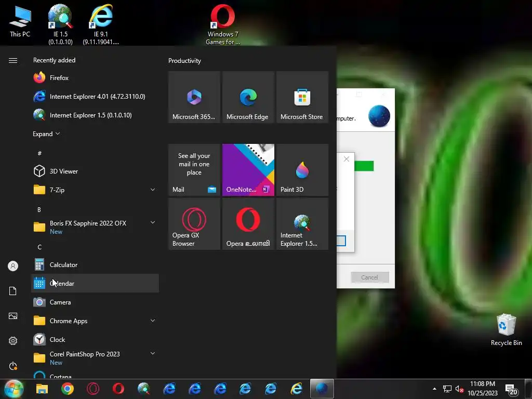Viewport: 532px width, 399px height.
Task: Open the Mail tile
Action: pyautogui.click(x=194, y=170)
